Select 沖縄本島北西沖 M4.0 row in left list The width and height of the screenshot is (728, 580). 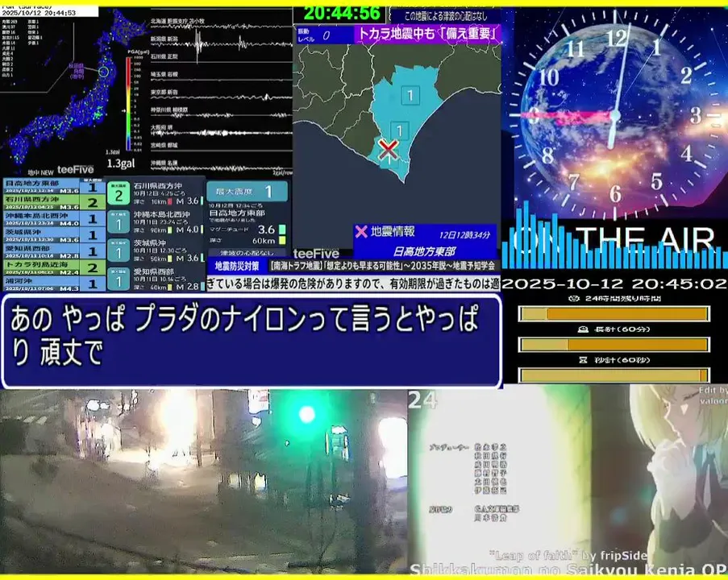coord(54,218)
